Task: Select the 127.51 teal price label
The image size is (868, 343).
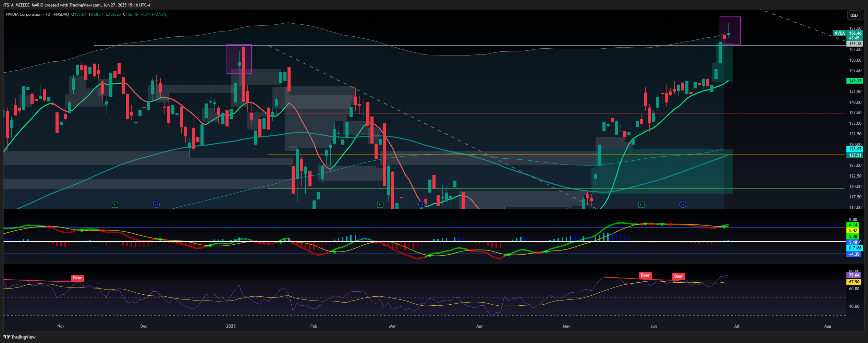Action: click(855, 155)
